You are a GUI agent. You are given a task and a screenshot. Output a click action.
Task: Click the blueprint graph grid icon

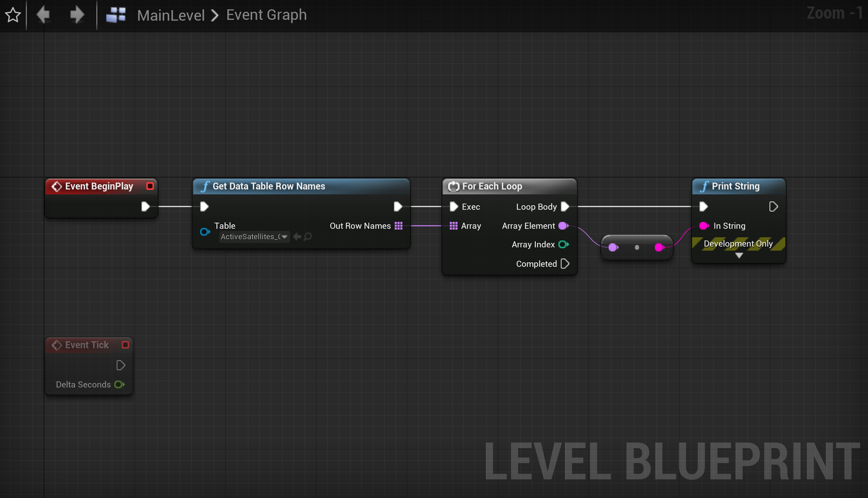[x=116, y=15]
